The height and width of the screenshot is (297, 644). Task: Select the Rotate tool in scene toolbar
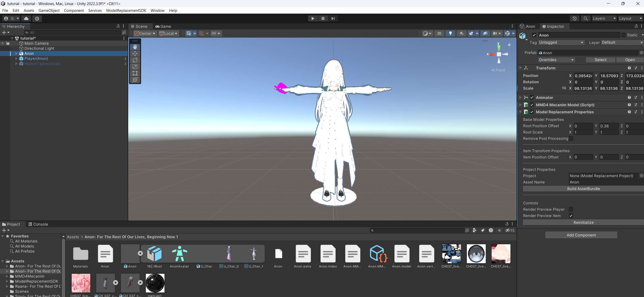[135, 60]
